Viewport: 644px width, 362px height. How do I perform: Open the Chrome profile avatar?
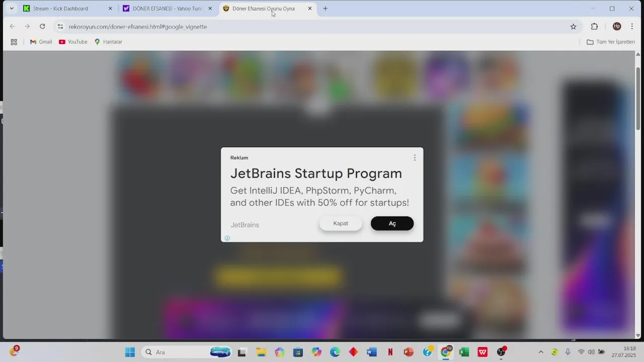point(617,27)
